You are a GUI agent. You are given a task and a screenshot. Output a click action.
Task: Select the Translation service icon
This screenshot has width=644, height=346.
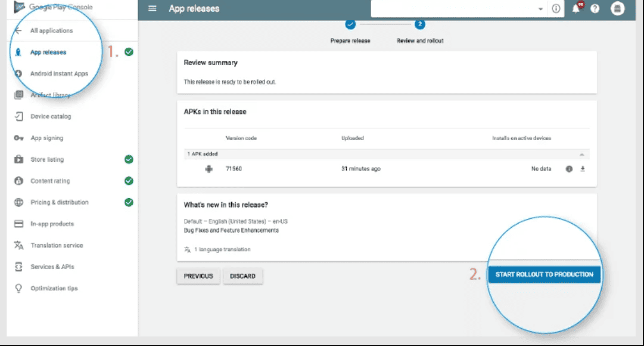pos(20,245)
